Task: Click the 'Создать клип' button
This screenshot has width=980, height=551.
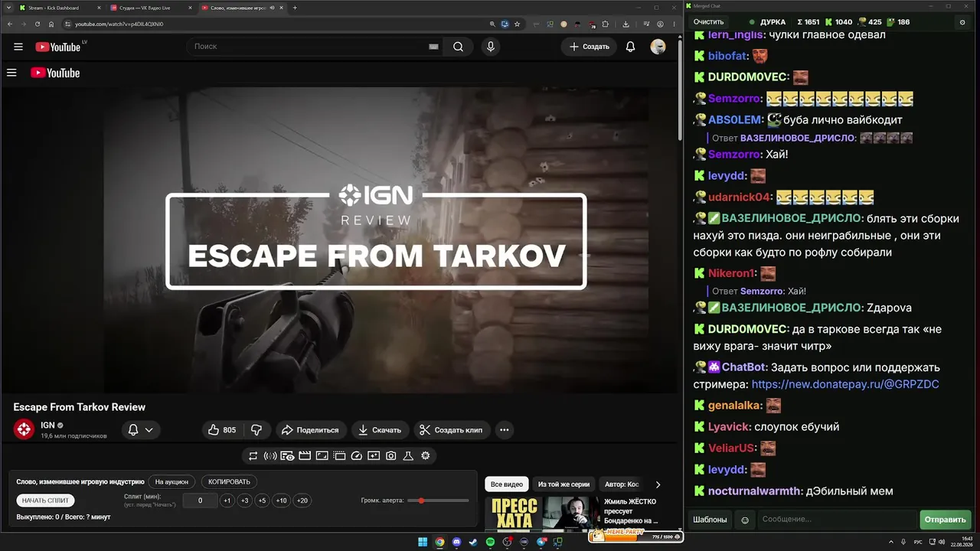Action: pyautogui.click(x=452, y=430)
